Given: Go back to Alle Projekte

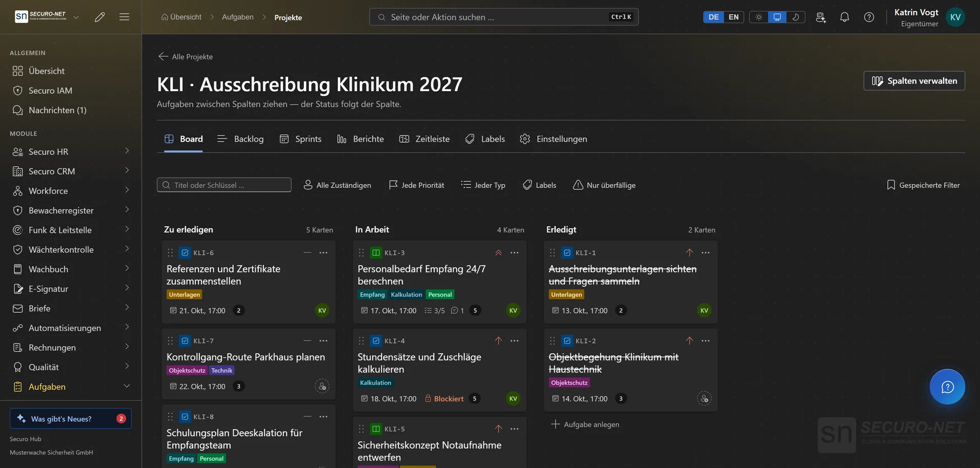Looking at the screenshot, I should 186,56.
